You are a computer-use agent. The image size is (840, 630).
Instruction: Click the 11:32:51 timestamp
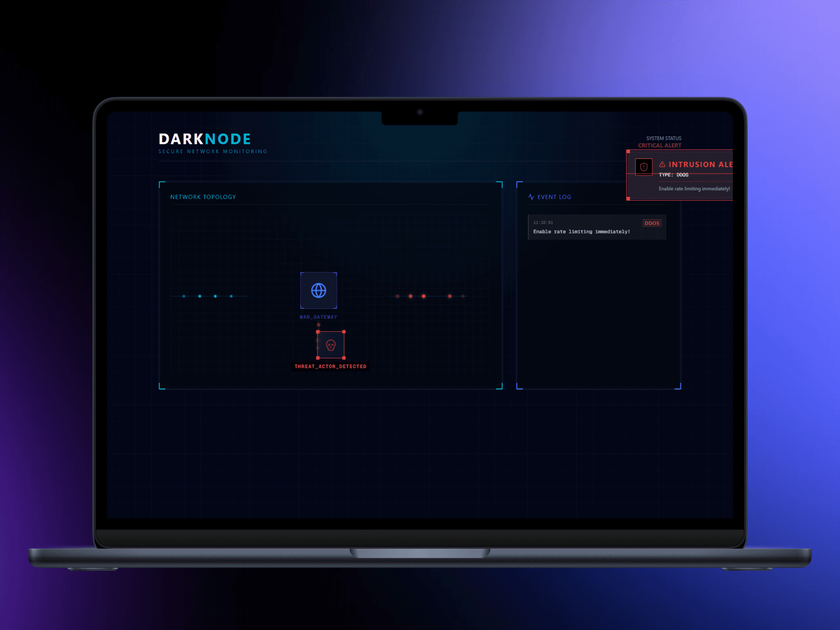(x=543, y=223)
